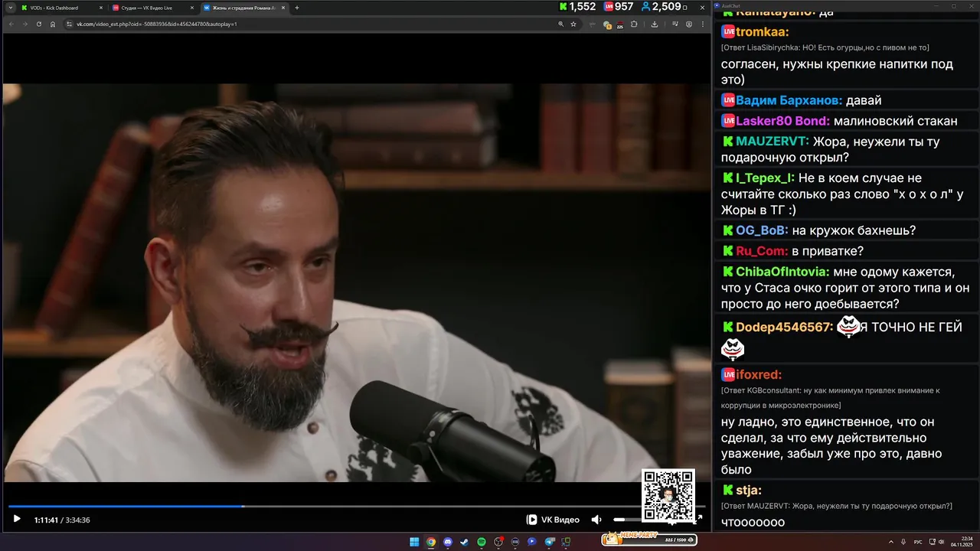Bookmark this page with the star icon

coord(573,24)
